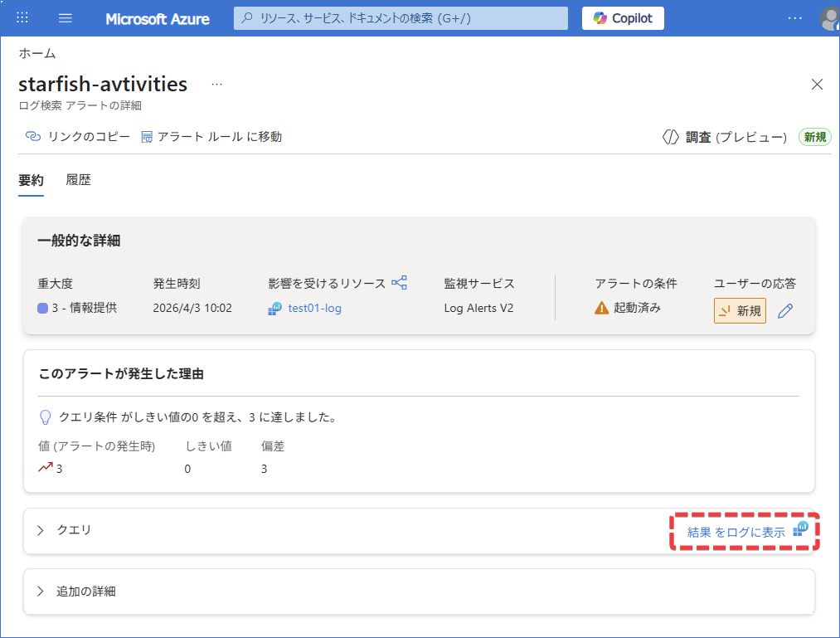840x638 pixels.
Task: Select the 要約 tab
Action: pos(31,180)
